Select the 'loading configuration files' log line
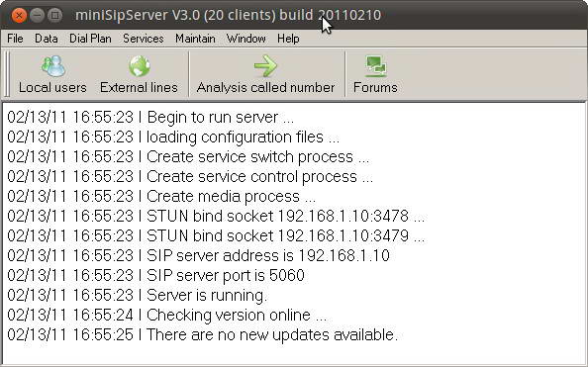The width and height of the screenshot is (588, 367). (173, 138)
